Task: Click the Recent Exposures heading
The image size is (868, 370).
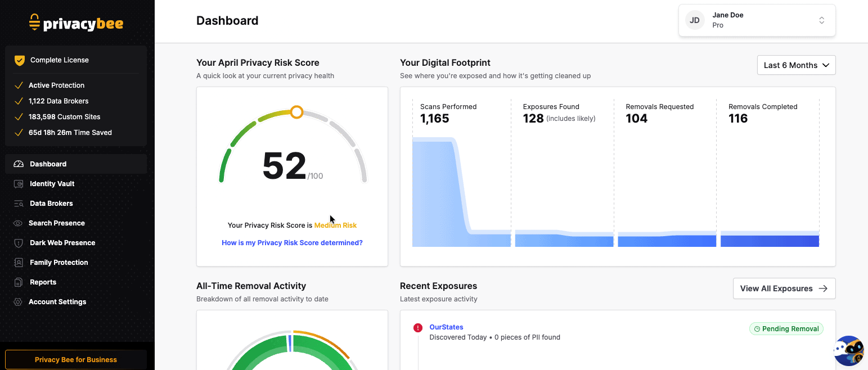Action: point(439,286)
